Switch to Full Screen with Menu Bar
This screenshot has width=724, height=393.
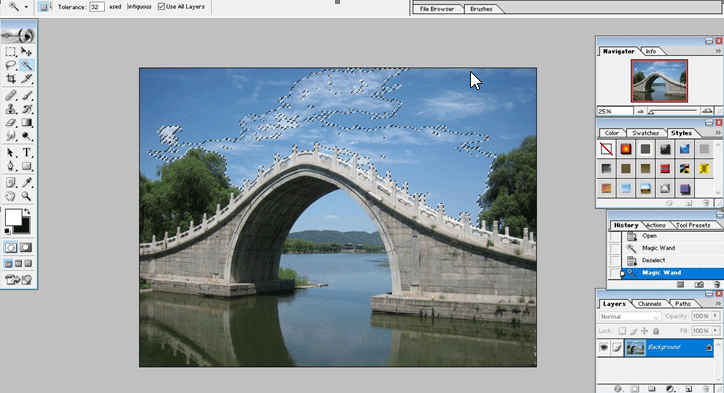click(18, 264)
